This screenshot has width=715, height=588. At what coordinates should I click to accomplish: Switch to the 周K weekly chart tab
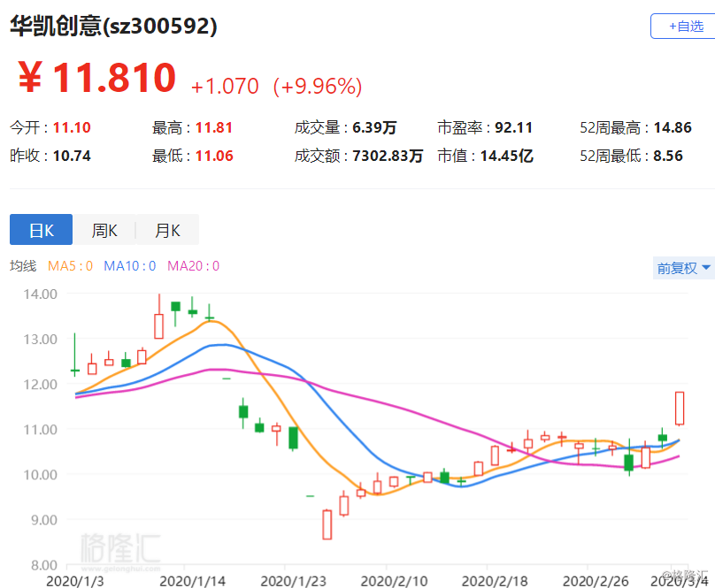(104, 231)
